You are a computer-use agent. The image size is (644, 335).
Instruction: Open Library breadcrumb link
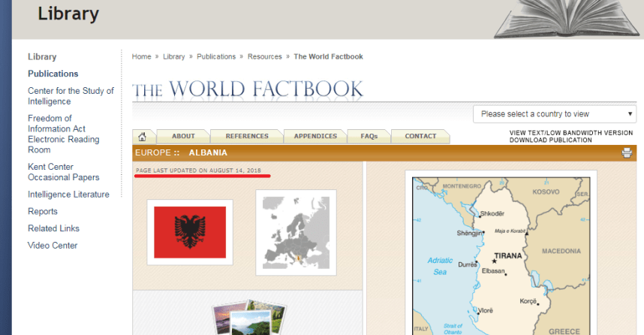(x=173, y=57)
